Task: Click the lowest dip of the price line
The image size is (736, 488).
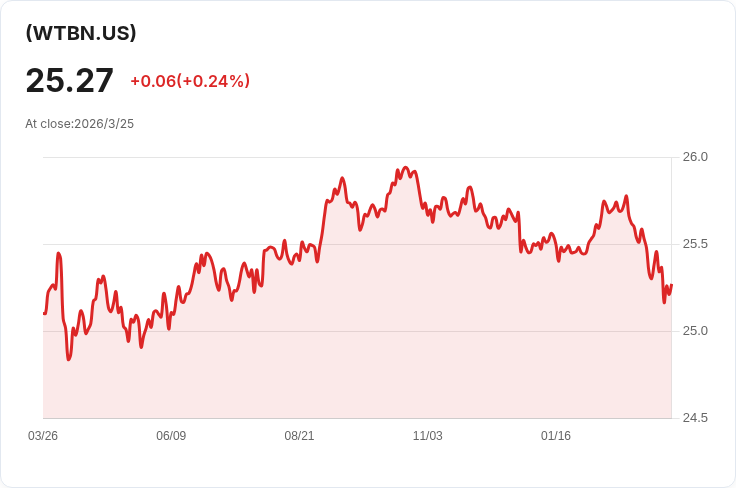Action: [x=68, y=359]
